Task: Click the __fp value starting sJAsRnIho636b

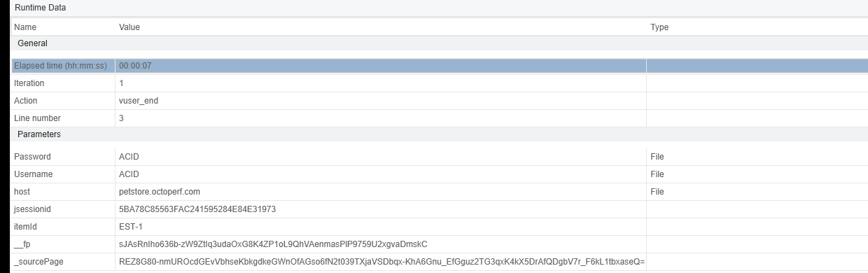Action: 273,244
